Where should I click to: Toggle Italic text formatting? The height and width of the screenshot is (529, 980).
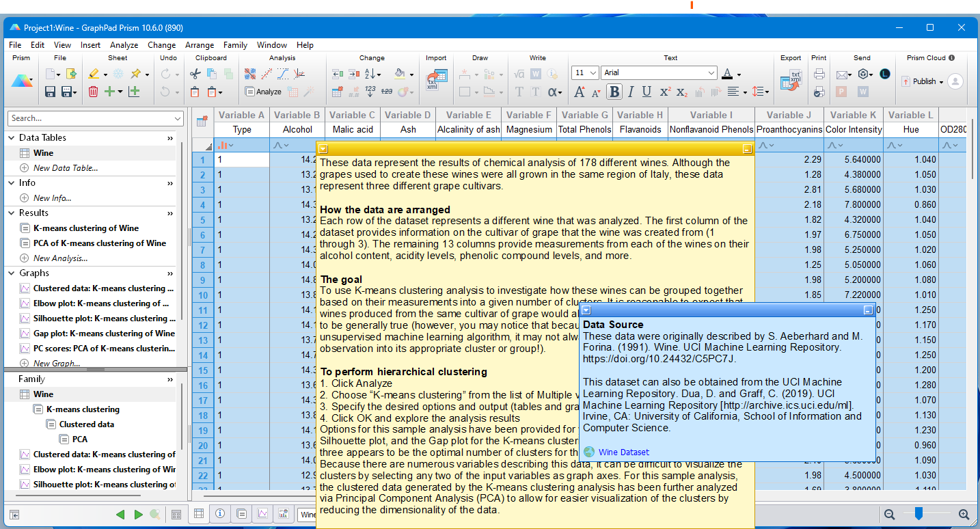(x=630, y=92)
